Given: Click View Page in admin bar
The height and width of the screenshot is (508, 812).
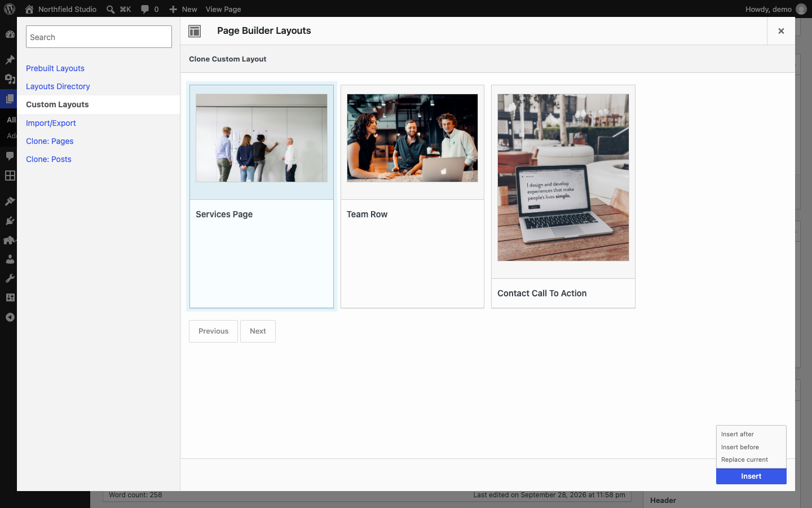Looking at the screenshot, I should tap(223, 9).
